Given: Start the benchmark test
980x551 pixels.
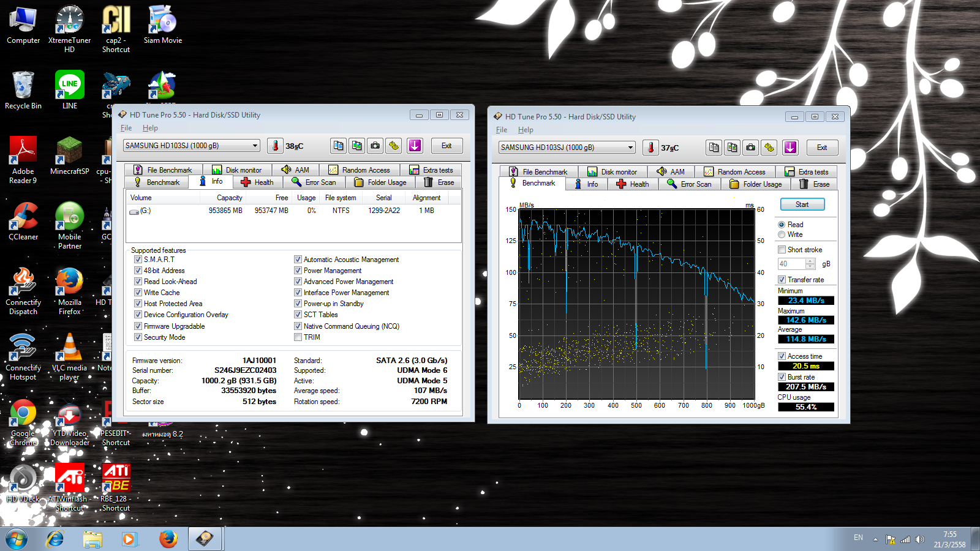Looking at the screenshot, I should click(802, 204).
